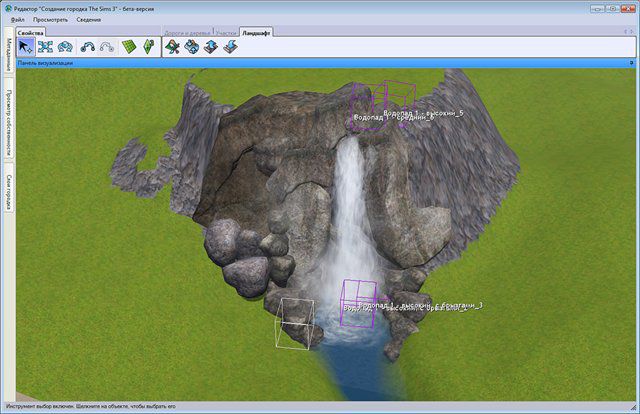The image size is (640, 414).
Task: Switch to the Свойства tab
Action: [32, 33]
